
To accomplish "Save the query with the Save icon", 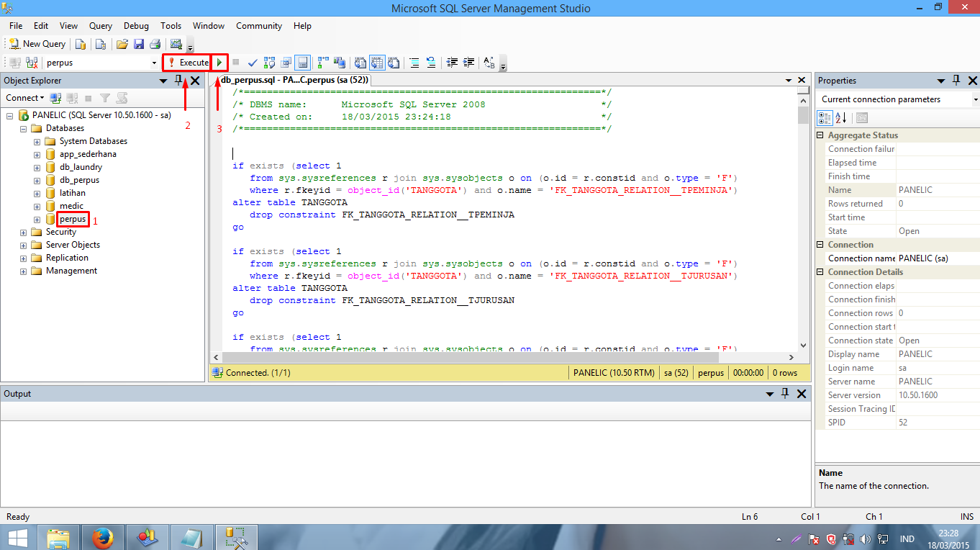I will point(139,43).
